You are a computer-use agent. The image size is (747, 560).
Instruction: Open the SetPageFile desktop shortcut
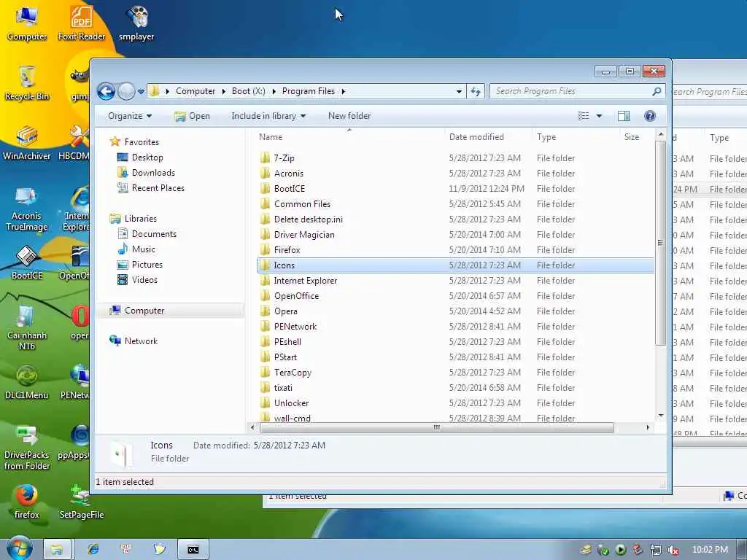click(82, 502)
